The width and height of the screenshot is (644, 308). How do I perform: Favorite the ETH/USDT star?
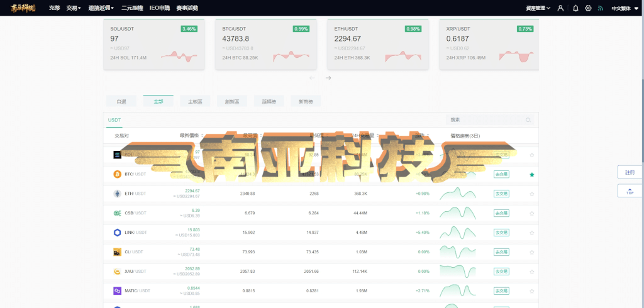tap(532, 194)
